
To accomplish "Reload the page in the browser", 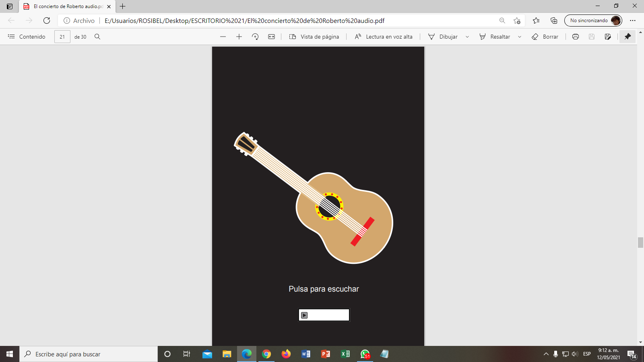I will [x=47, y=21].
